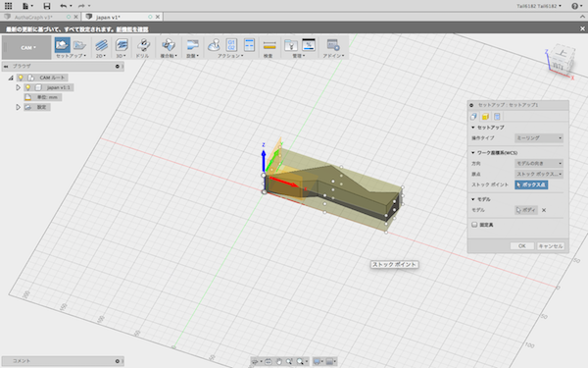Click the link in the notification banner
The width and height of the screenshot is (588, 368).
132,29
